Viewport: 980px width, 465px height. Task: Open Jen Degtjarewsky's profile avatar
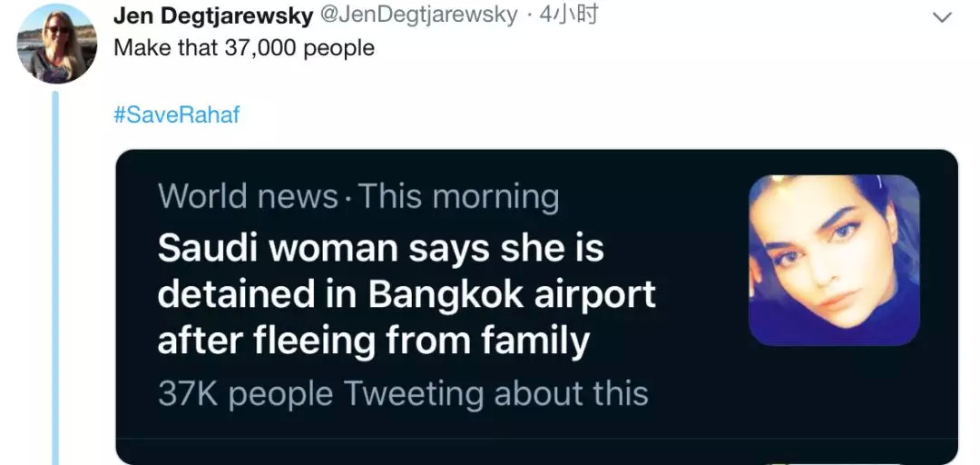point(56,45)
